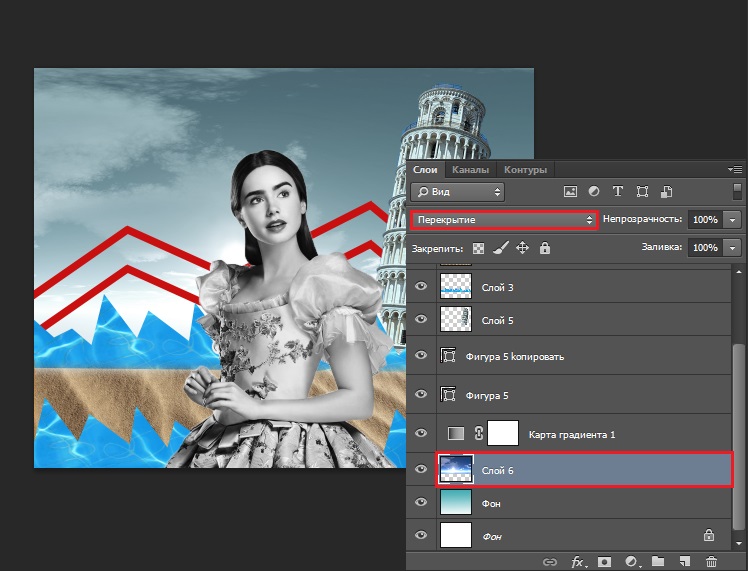
Task: Switch to the Каналы tab
Action: (468, 170)
